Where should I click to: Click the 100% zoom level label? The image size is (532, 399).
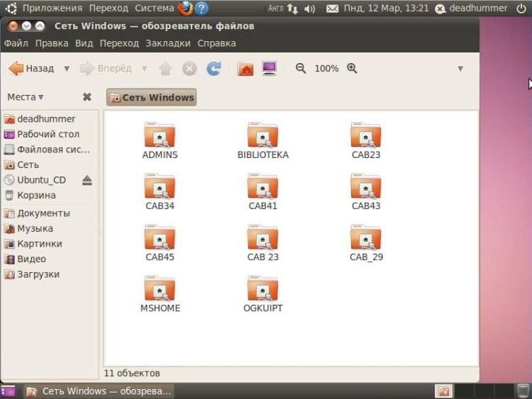tap(326, 69)
